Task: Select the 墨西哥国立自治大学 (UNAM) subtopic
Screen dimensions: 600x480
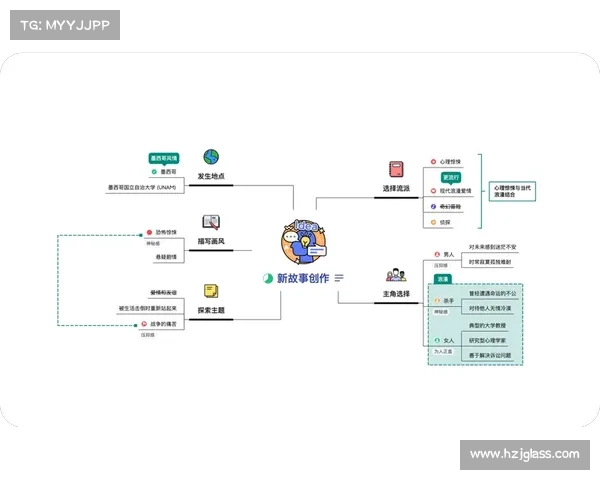Action: tap(141, 186)
